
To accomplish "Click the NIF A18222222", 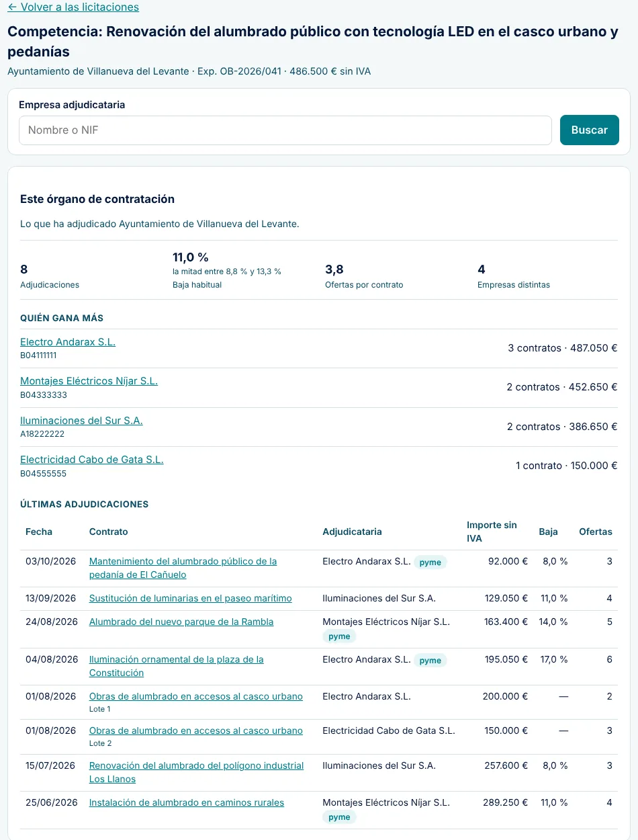I will click(x=42, y=434).
